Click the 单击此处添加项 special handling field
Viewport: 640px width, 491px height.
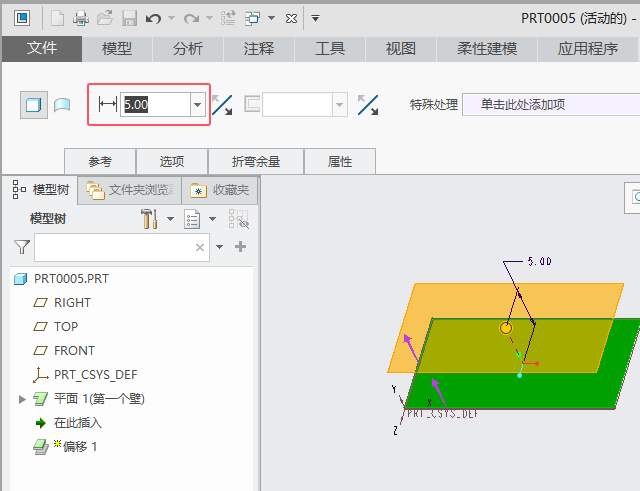(551, 105)
